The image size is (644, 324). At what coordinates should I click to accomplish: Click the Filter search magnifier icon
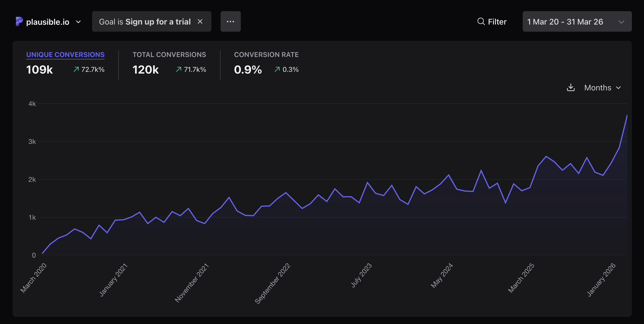click(481, 22)
